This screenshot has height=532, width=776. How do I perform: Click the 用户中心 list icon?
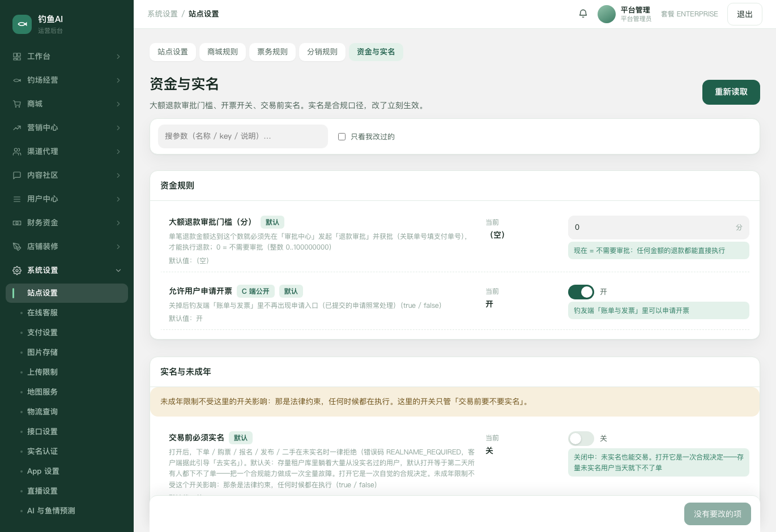coord(17,199)
